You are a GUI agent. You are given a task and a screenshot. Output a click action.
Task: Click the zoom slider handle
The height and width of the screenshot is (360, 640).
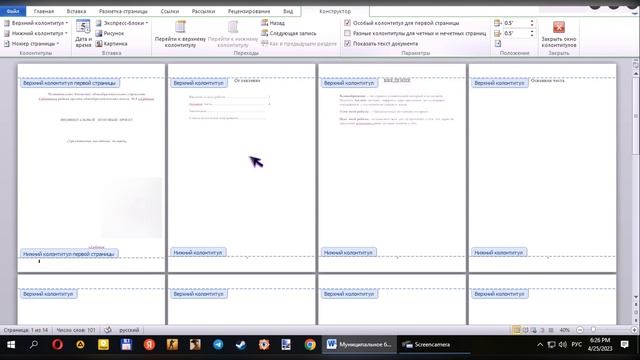[x=593, y=330]
